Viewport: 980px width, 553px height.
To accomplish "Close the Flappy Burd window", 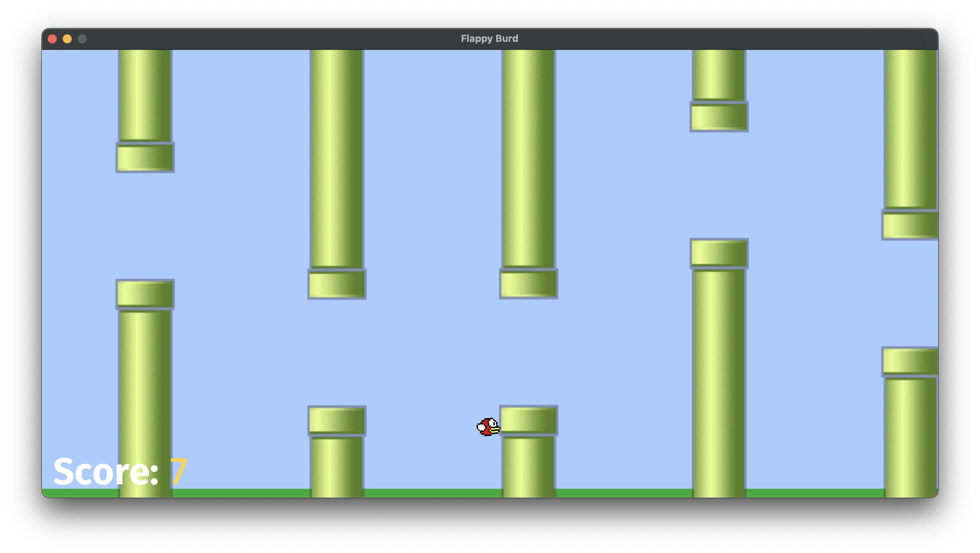I will (x=53, y=39).
